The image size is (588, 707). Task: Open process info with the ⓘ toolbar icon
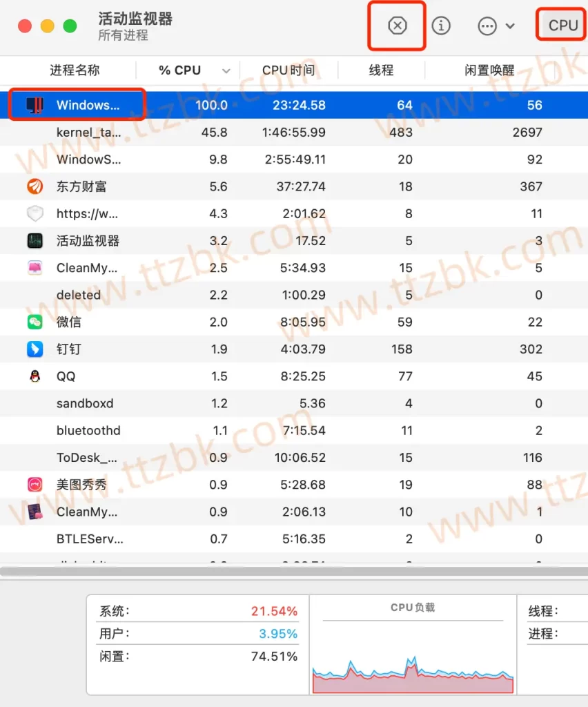point(440,26)
